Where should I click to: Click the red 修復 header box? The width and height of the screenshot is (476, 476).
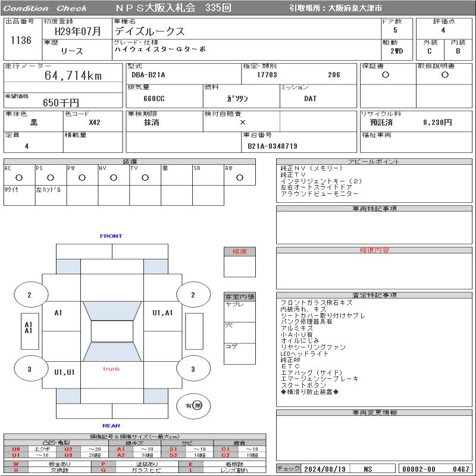pos(240,252)
